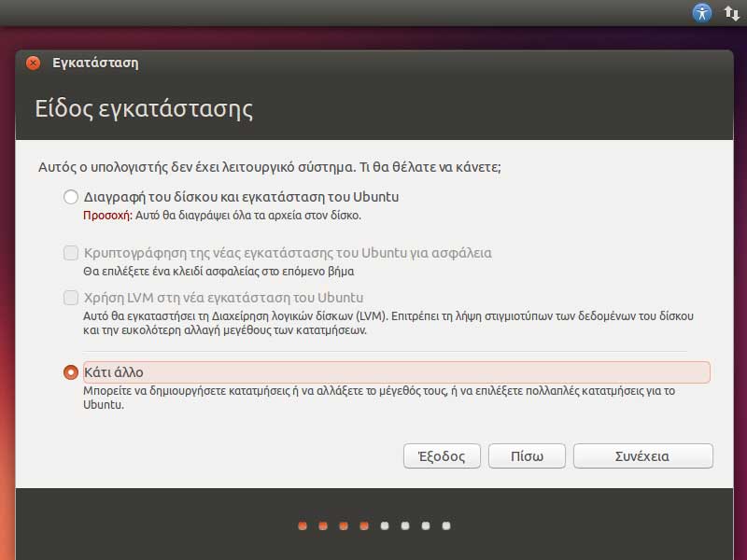Select the 'Κάτι άλλο' radio button
Screen dimensions: 747x560
tap(71, 371)
